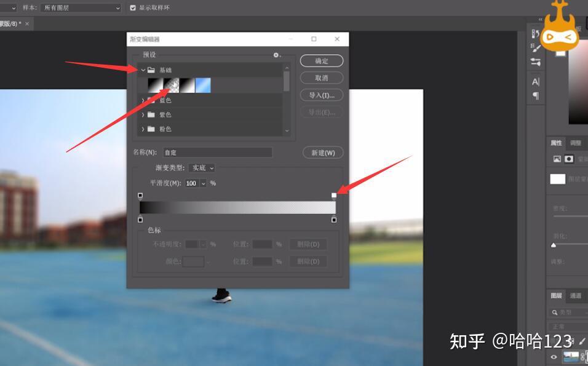This screenshot has width=588, height=366.
Task: Toggle layer visibility eye icon
Action: click(x=554, y=357)
